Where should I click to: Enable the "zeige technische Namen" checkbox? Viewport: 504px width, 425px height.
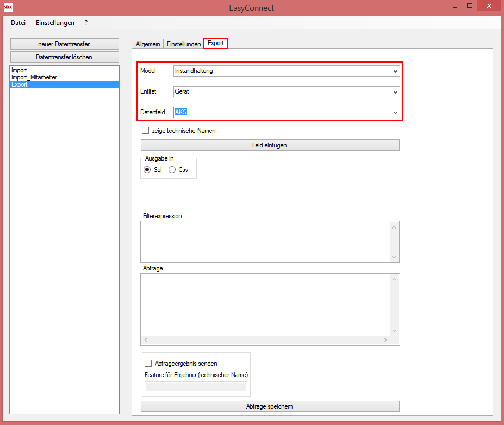[x=145, y=130]
